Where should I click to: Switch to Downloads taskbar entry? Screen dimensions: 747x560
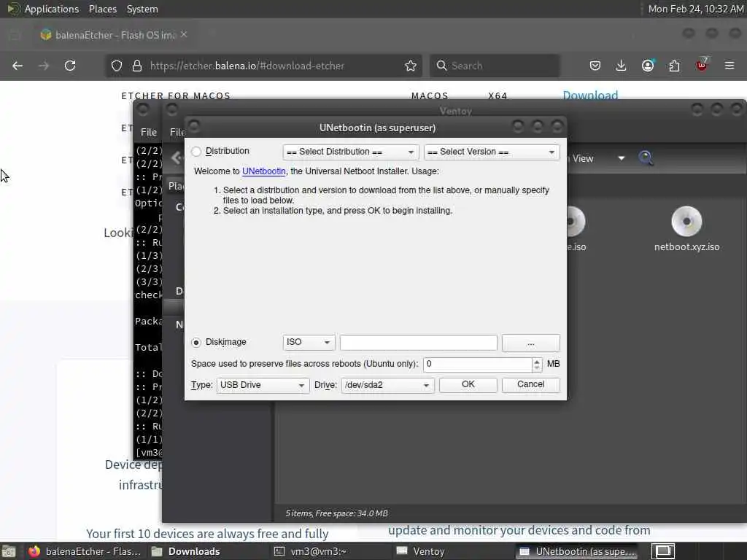point(186,551)
